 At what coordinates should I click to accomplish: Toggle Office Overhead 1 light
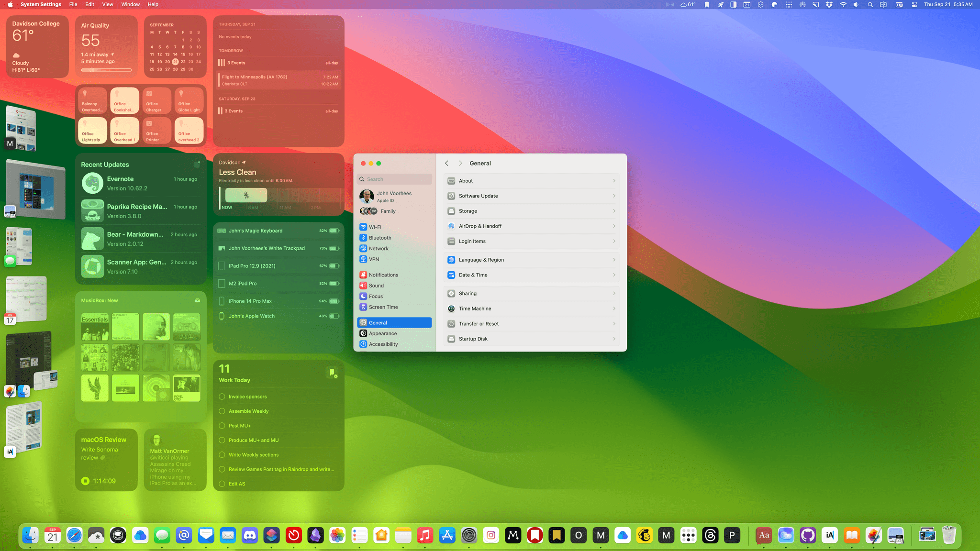coord(125,131)
